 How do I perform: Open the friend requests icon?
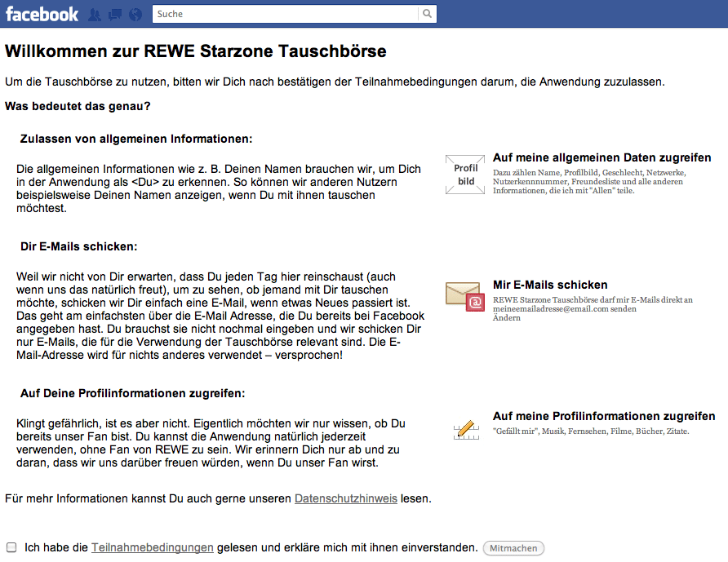click(94, 15)
